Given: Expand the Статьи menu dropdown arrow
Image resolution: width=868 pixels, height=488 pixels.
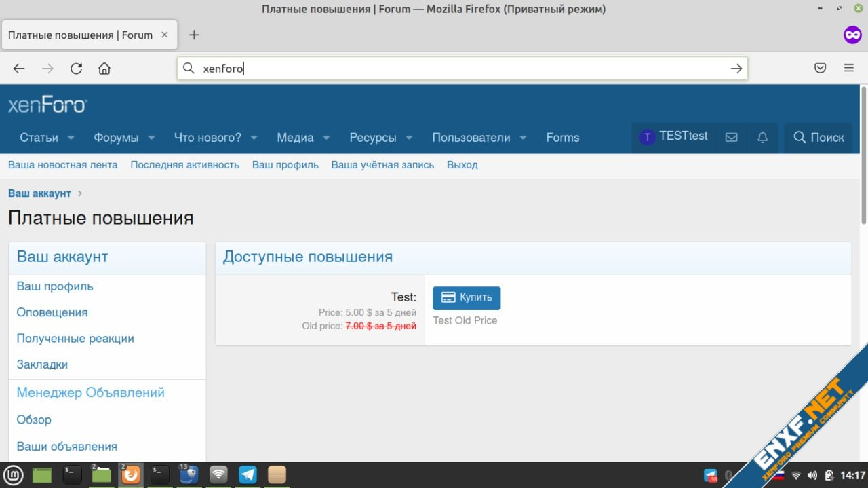Looking at the screenshot, I should click(71, 138).
